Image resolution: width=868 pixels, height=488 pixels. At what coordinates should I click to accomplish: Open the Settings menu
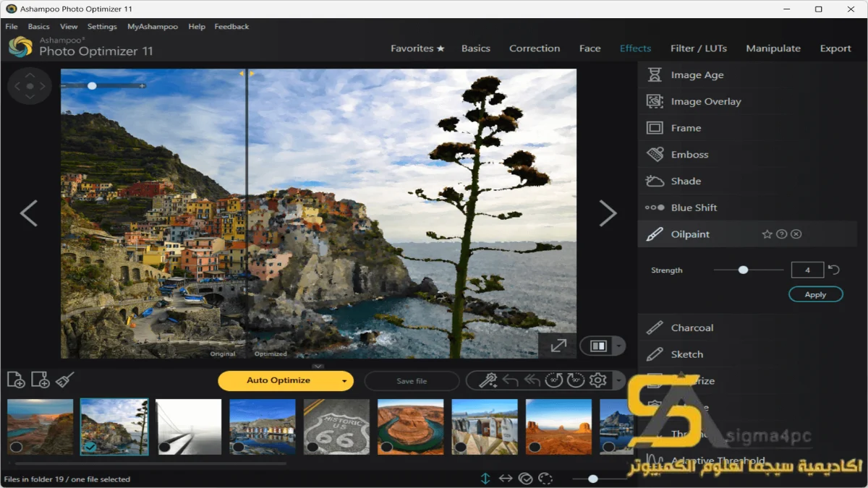102,27
